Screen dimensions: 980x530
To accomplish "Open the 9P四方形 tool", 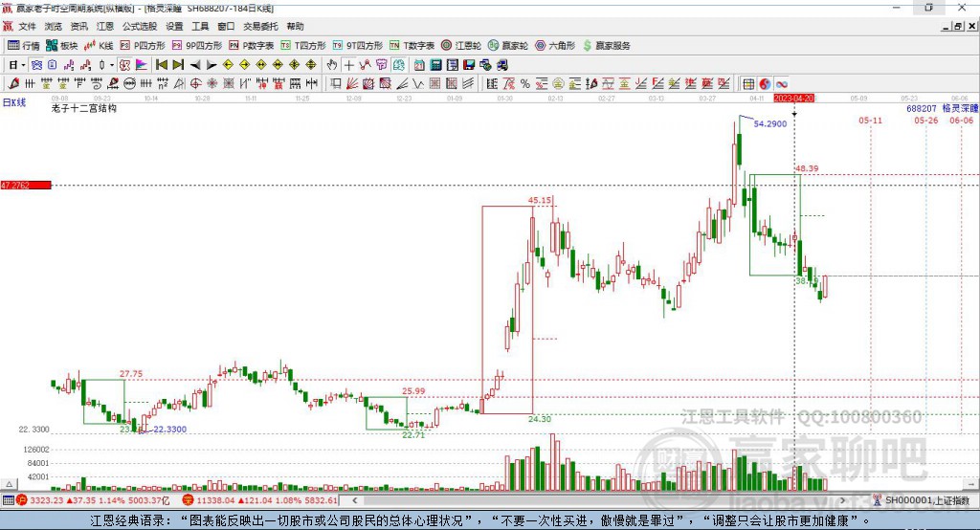I will pyautogui.click(x=197, y=46).
